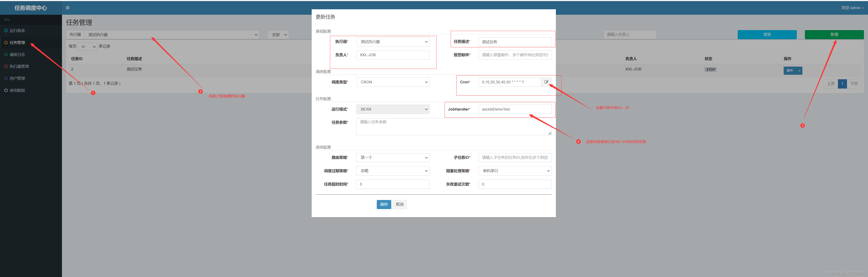The image size is (868, 277).
Task: Open the 执行器 filter dropdown on task page
Action: pyautogui.click(x=172, y=35)
